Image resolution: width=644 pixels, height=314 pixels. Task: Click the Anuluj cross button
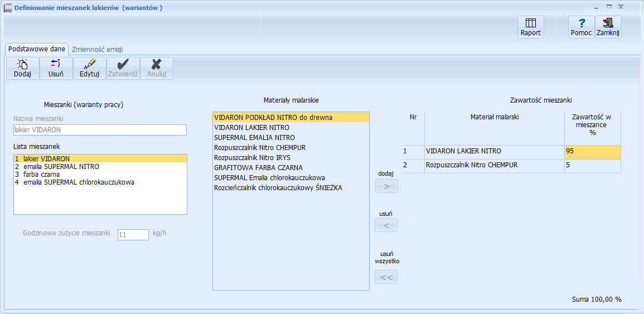click(x=157, y=68)
